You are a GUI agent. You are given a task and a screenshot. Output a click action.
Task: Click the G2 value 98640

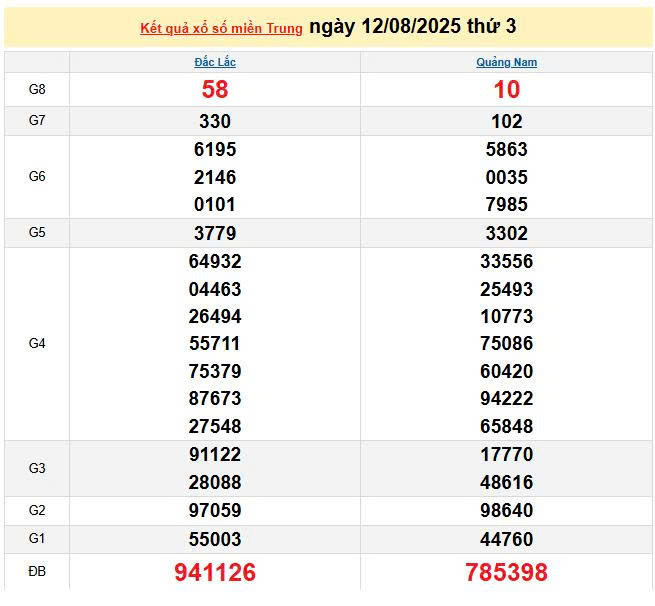click(x=507, y=511)
